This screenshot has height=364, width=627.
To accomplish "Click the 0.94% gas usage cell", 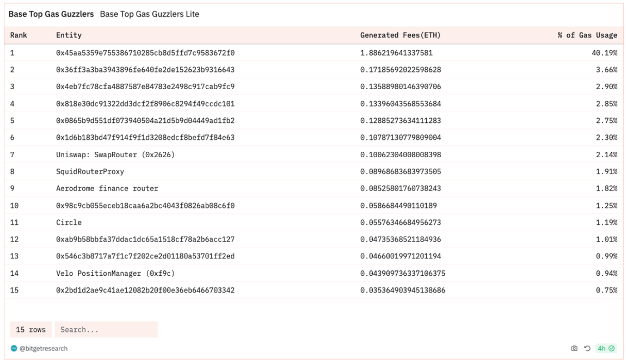I will click(x=607, y=273).
